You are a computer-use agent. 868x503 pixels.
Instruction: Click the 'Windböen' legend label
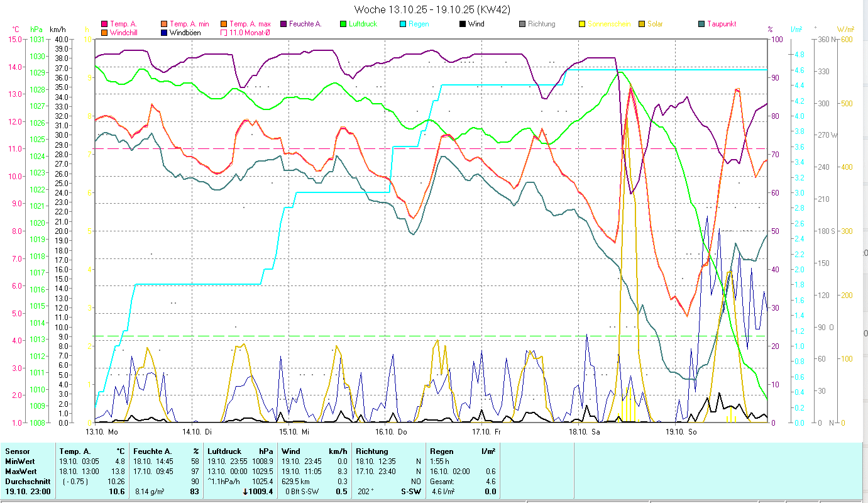[185, 32]
